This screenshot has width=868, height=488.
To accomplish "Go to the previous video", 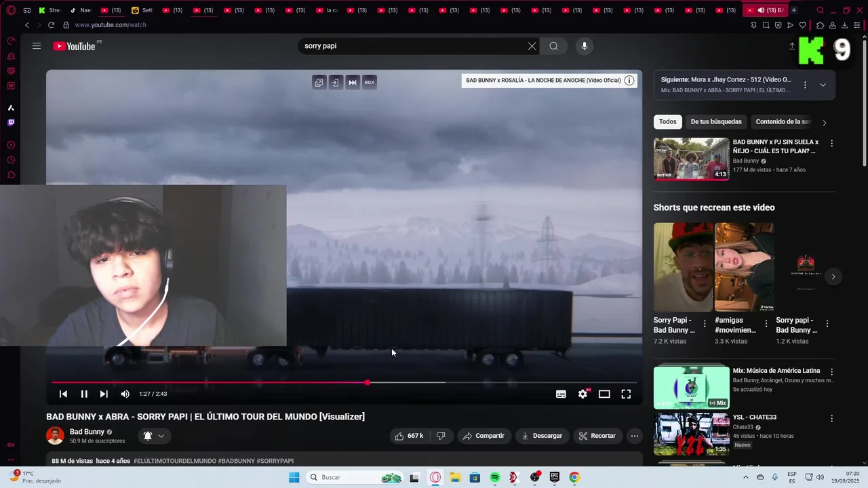I will (x=63, y=394).
